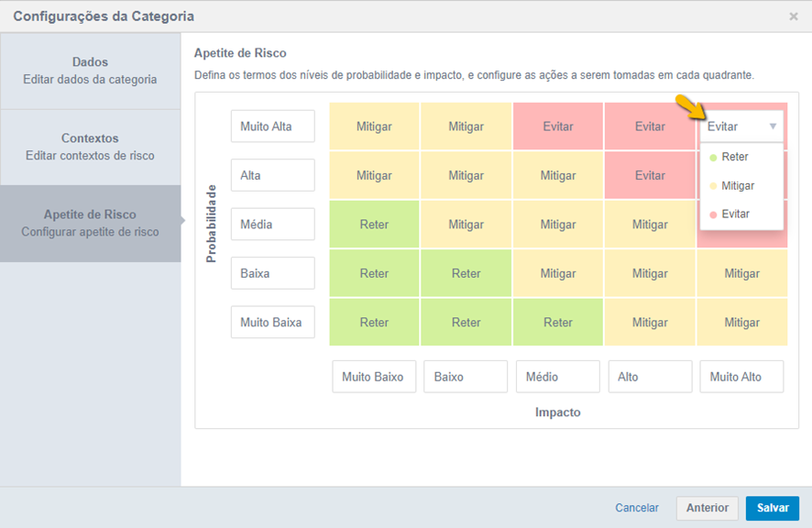The width and height of the screenshot is (812, 528).
Task: Edit the Média probability label field
Action: (x=273, y=225)
